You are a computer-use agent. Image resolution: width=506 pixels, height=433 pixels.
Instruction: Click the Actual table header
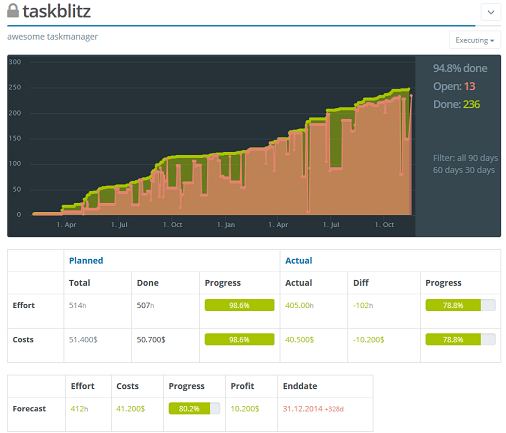point(299,261)
